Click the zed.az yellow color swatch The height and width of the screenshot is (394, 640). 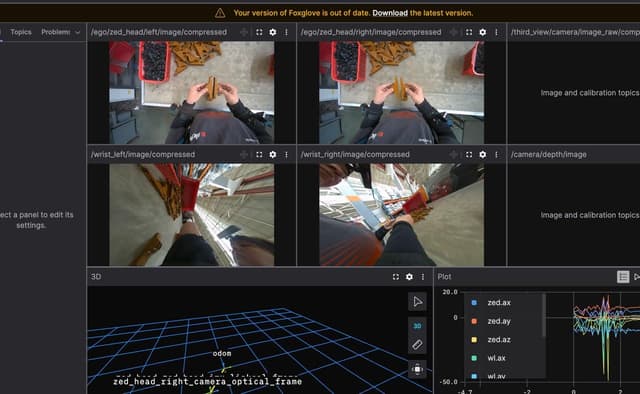coord(474,340)
